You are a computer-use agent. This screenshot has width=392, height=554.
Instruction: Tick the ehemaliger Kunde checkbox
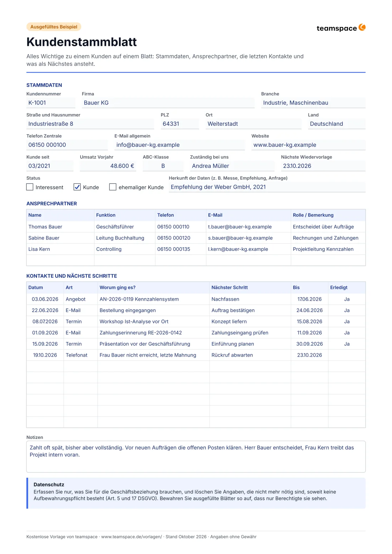113,187
